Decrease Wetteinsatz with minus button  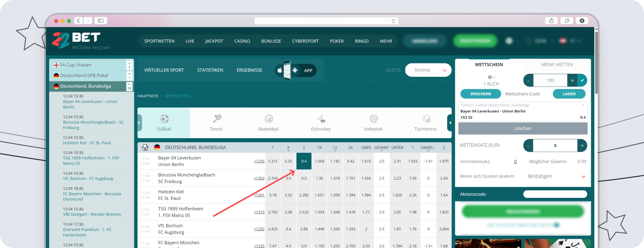point(528,146)
